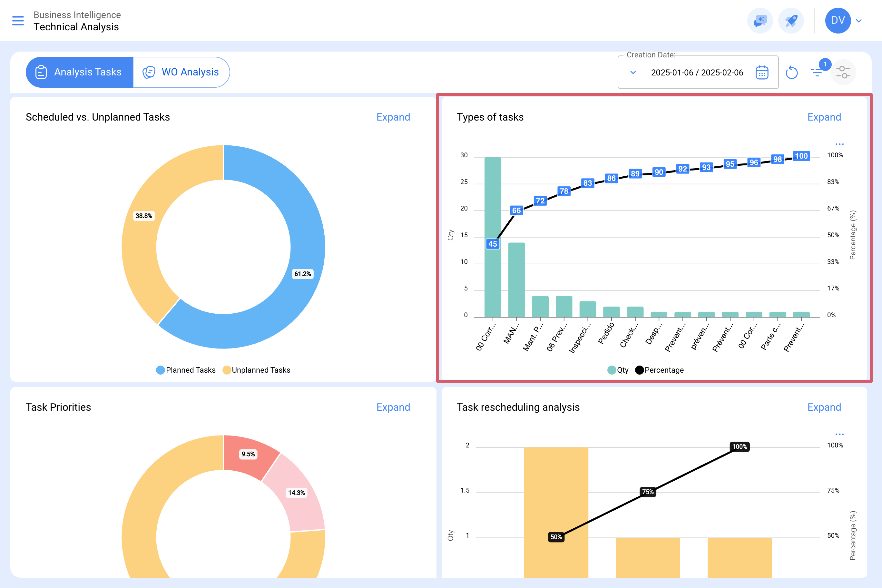Toggle the Unplanned Tasks legend item
The image size is (882, 588).
256,370
